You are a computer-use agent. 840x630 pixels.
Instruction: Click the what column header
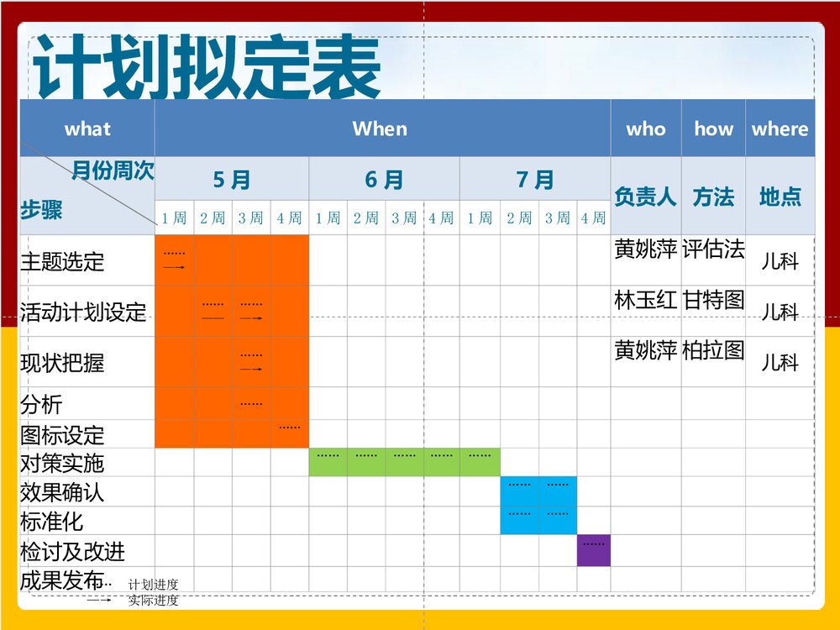[88, 129]
